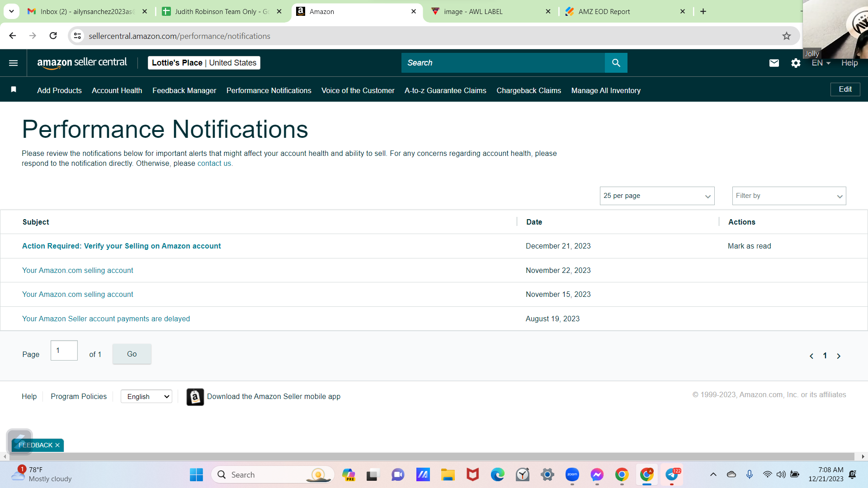Click the Seller Central search field
Screen dimensions: 868x488
(503, 63)
